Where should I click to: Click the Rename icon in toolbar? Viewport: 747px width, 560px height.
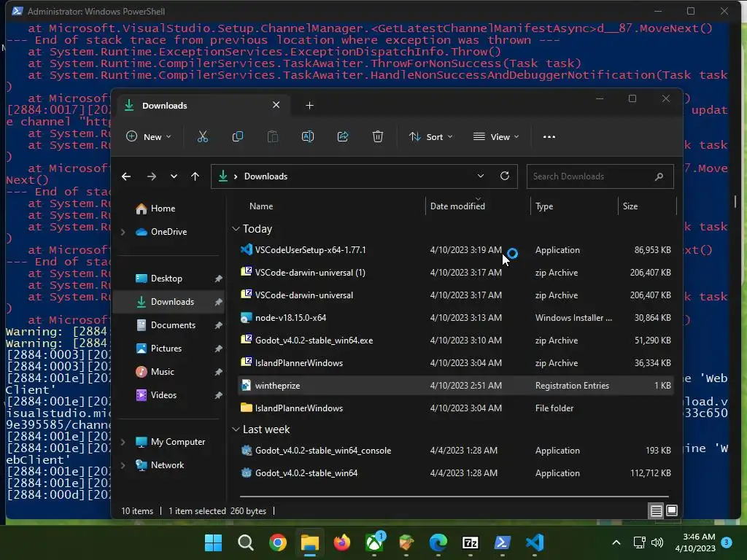308,137
